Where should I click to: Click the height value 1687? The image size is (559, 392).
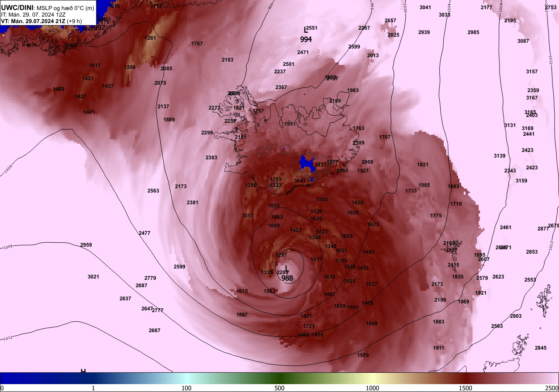242,315
